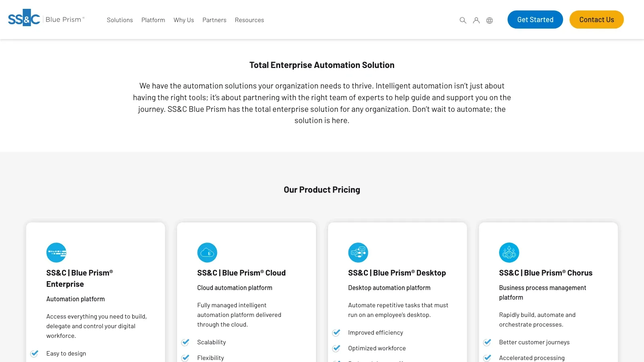Click the Chorus description about orchestrating processes
Screen dimensions: 644x362
click(x=537, y=320)
